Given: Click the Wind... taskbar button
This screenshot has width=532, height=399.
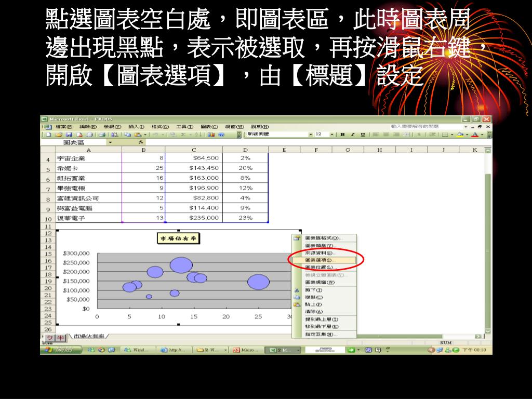Looking at the screenshot, I should pos(137,350).
